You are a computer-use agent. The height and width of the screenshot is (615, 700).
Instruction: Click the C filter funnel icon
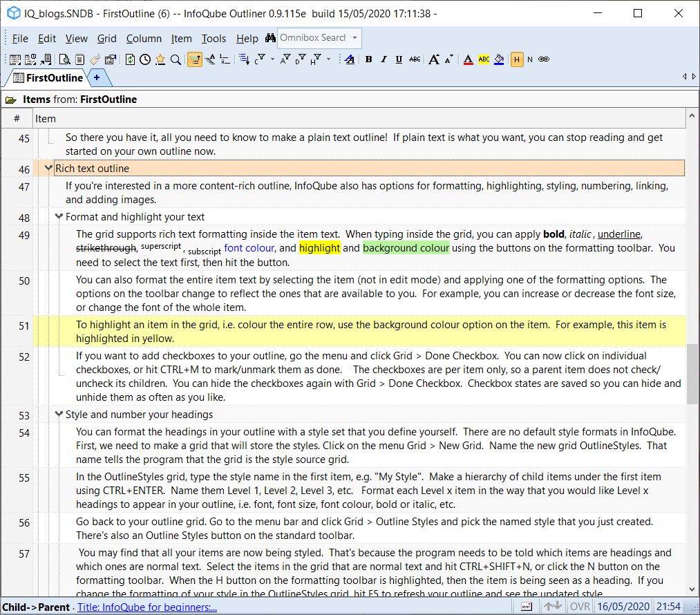(x=261, y=59)
